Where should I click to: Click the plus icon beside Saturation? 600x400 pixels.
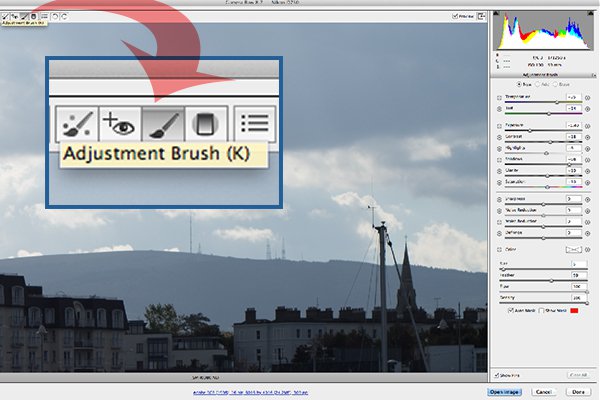[588, 183]
